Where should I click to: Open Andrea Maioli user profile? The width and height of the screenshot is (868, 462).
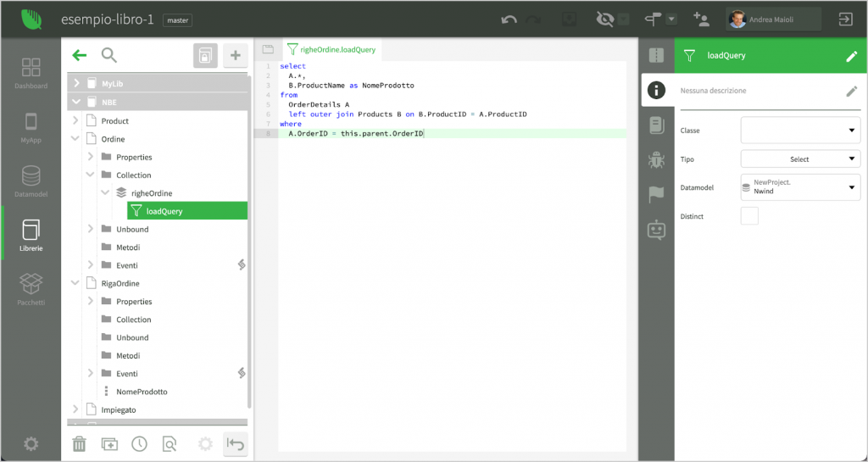pos(773,19)
